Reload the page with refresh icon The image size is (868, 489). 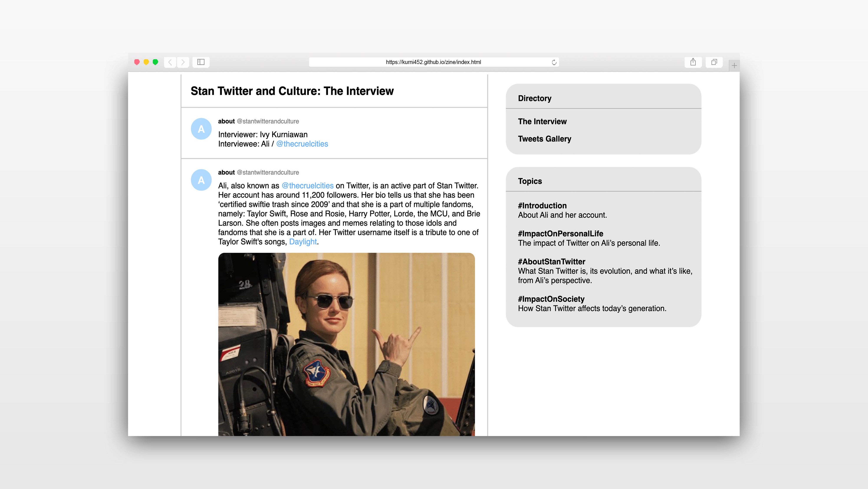tap(554, 62)
